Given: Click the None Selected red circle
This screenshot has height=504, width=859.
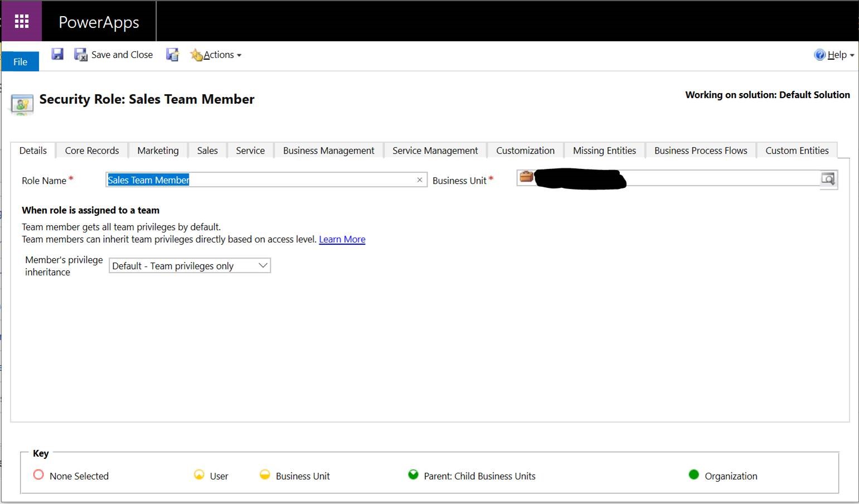Looking at the screenshot, I should tap(38, 475).
